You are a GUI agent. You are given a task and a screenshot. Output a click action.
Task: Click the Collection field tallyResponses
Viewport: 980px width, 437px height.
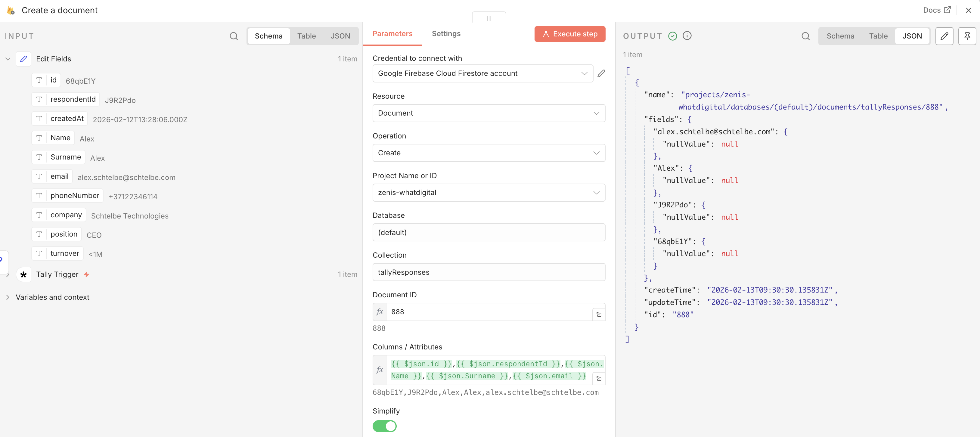pyautogui.click(x=488, y=272)
